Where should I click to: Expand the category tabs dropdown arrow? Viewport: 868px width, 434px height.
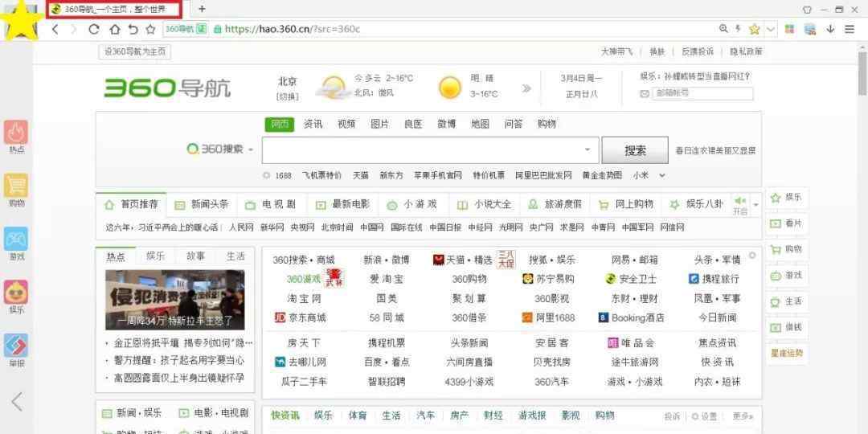[755, 205]
